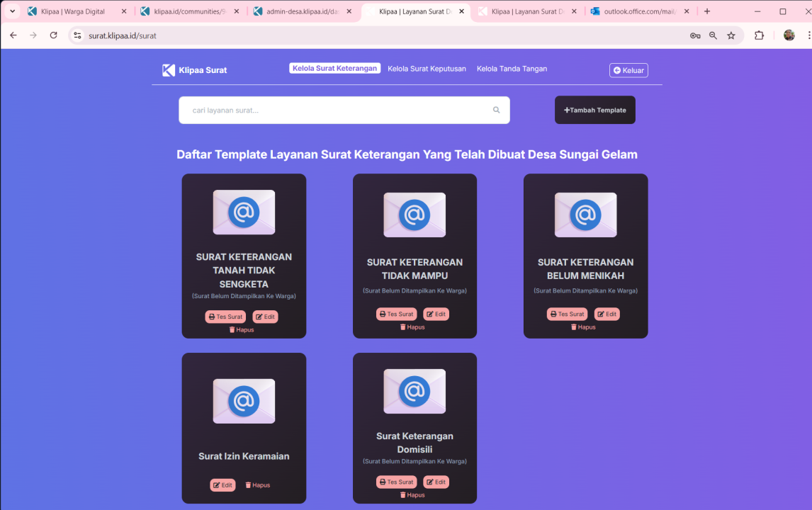The height and width of the screenshot is (510, 812).
Task: Open the Kelola Tanda Tangan menu
Action: pyautogui.click(x=512, y=69)
